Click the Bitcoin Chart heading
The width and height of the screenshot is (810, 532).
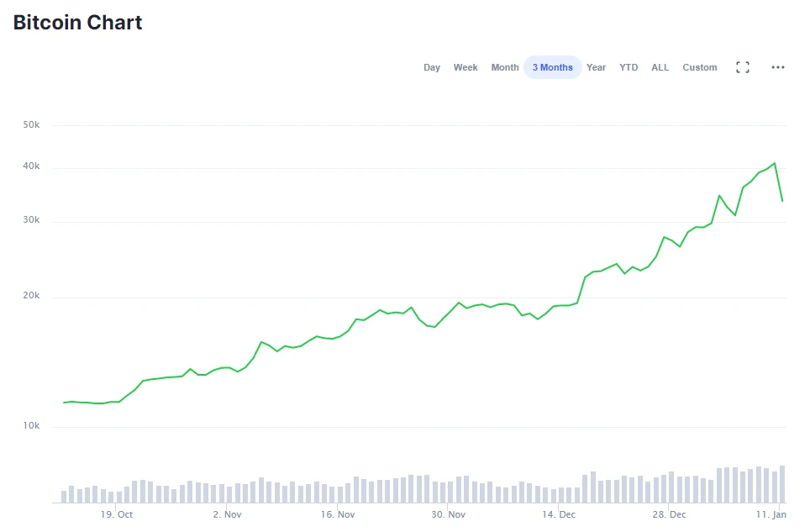pos(78,23)
